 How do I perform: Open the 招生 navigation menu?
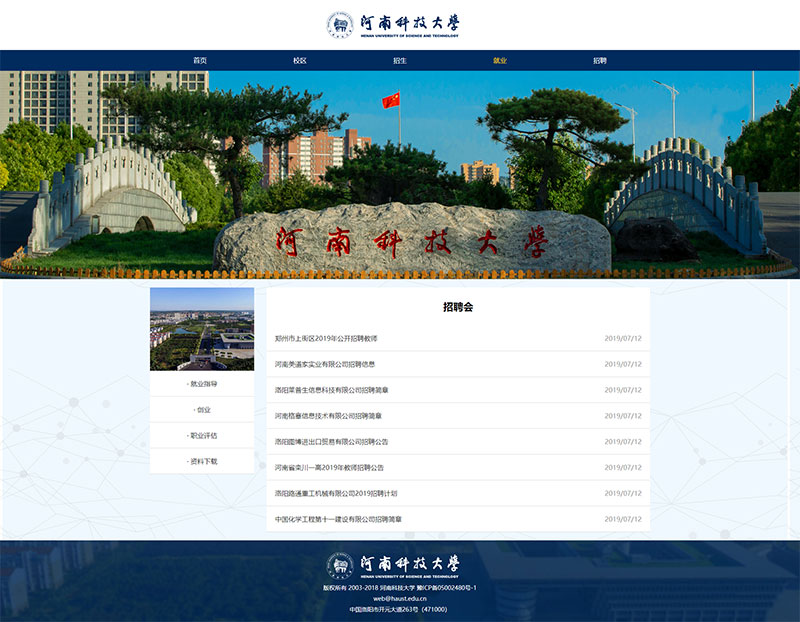pyautogui.click(x=400, y=60)
